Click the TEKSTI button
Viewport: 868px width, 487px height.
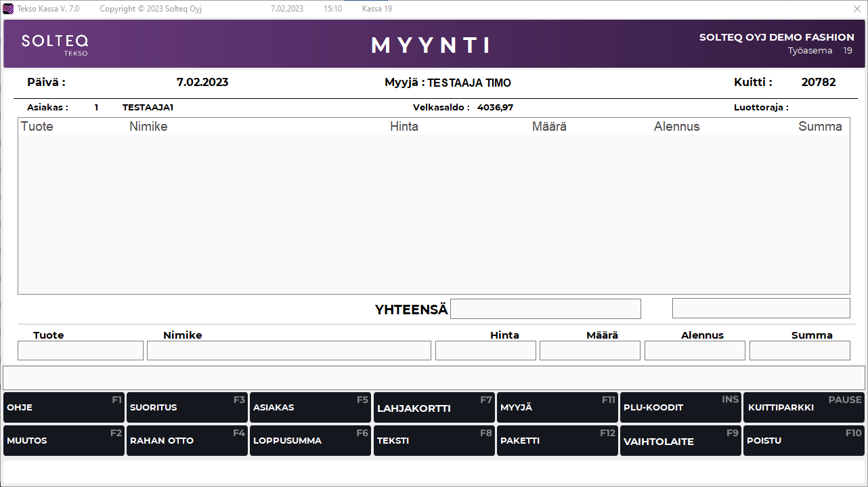[434, 441]
